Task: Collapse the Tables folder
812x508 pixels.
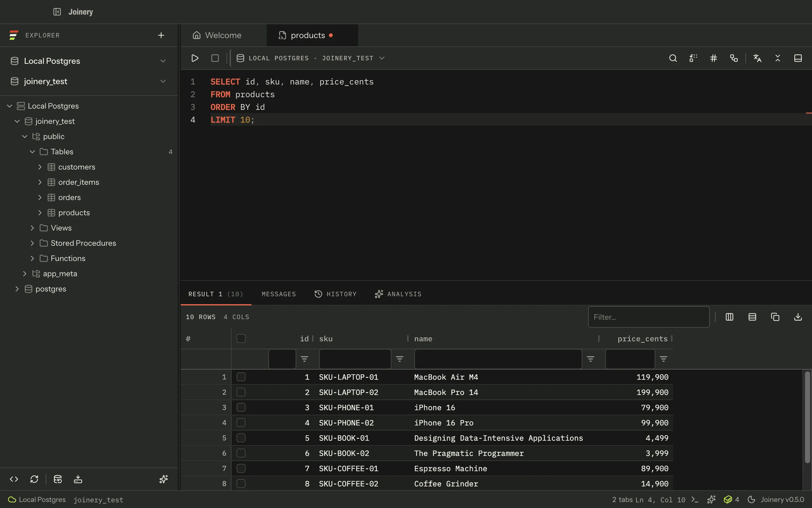Action: click(32, 151)
